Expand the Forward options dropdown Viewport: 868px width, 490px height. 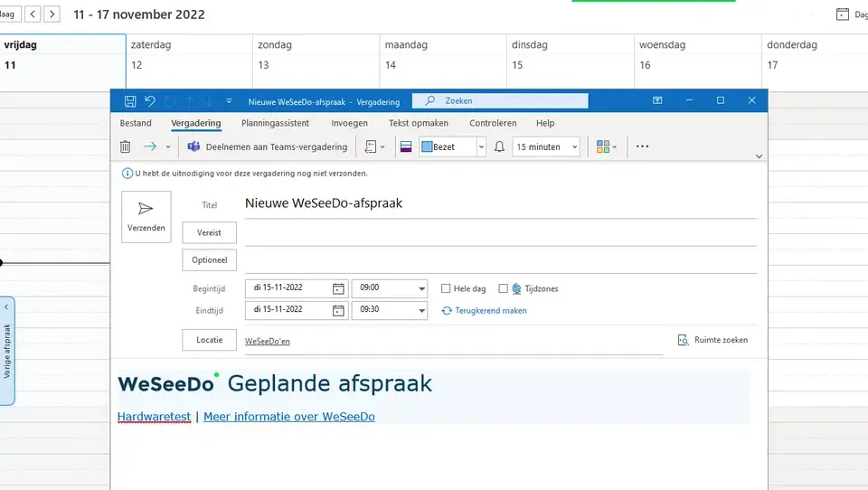168,147
